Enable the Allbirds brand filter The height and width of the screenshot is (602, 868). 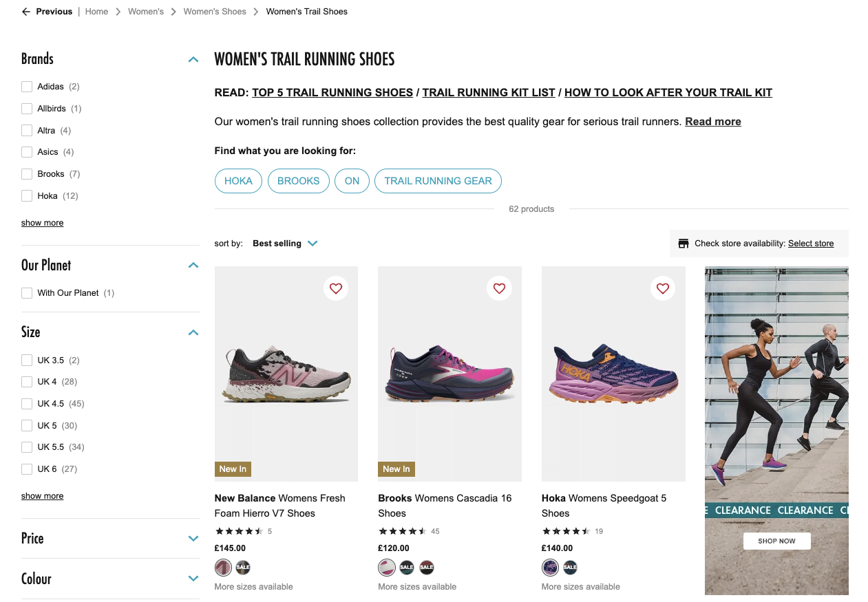pyautogui.click(x=27, y=109)
